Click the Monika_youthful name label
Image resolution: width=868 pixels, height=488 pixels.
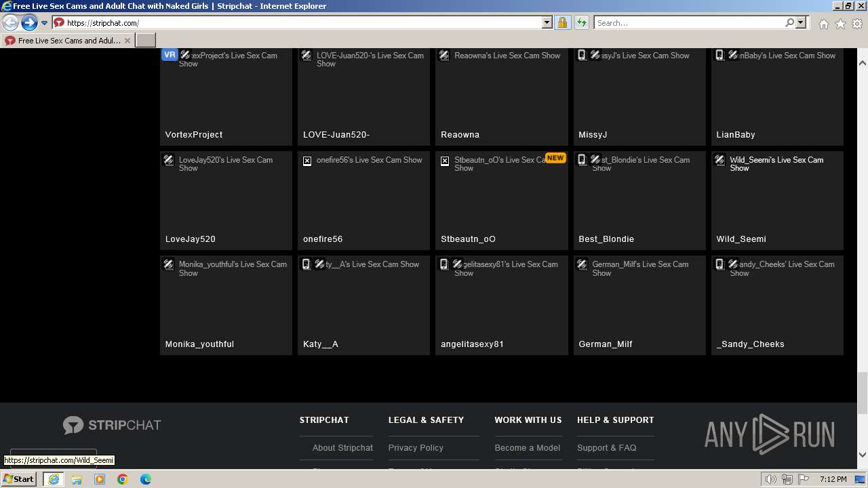[x=199, y=344]
